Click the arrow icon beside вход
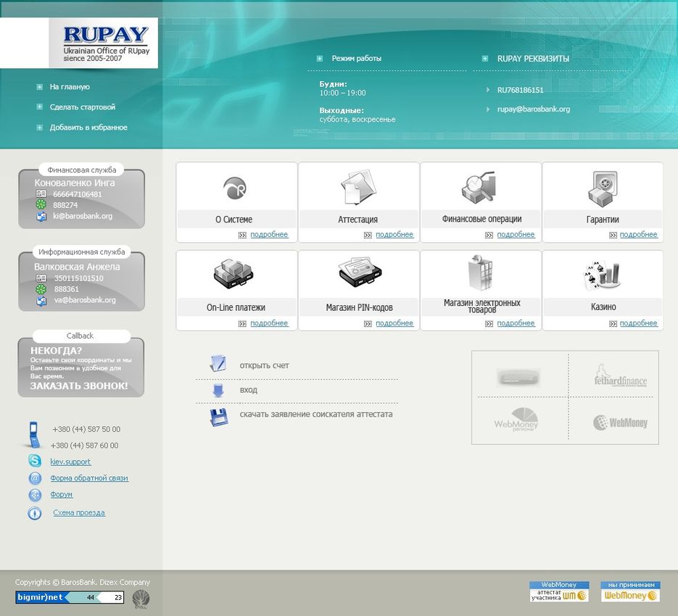 [218, 389]
